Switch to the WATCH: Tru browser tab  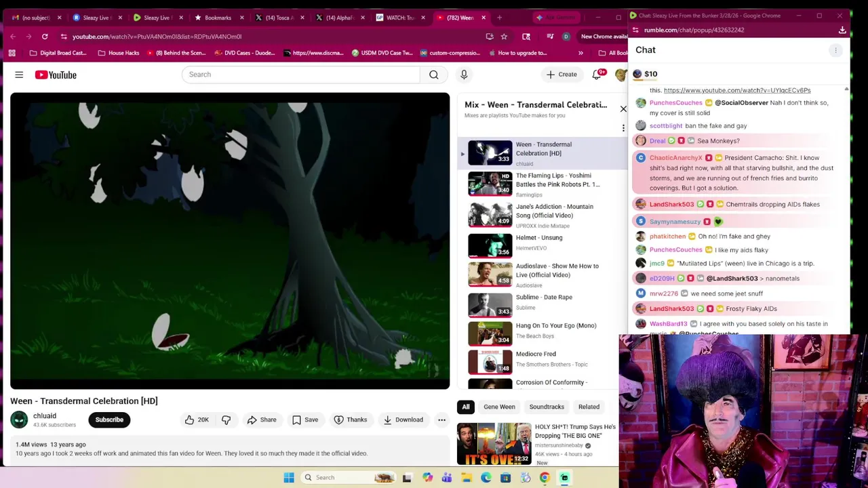click(x=399, y=18)
